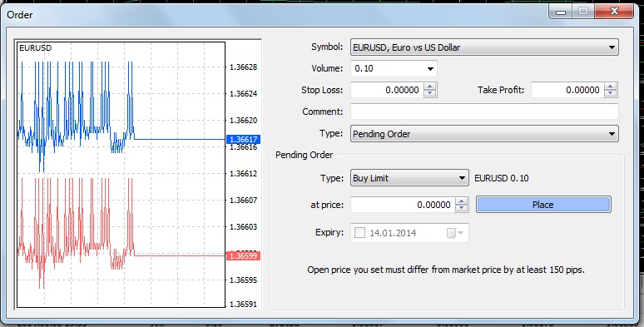Click the Comment text field
644x327 pixels.
pos(484,111)
